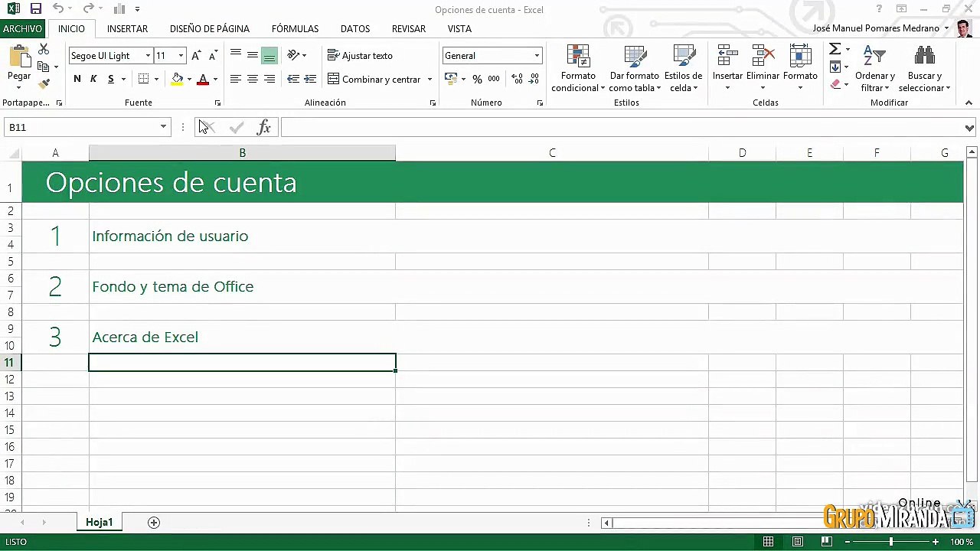Click the Eliminar cells button

click(x=763, y=68)
